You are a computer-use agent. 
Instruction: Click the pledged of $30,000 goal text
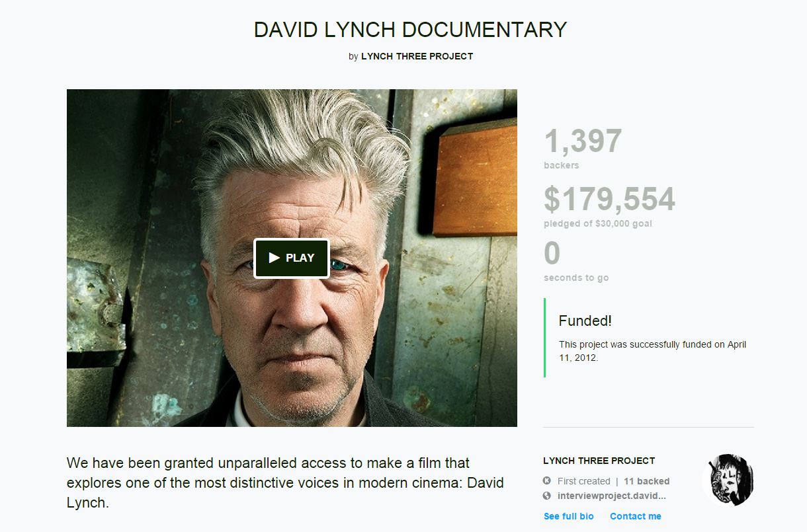click(598, 223)
